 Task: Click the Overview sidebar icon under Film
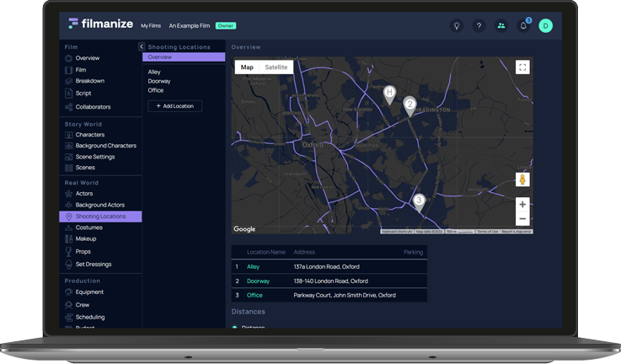[x=68, y=58]
